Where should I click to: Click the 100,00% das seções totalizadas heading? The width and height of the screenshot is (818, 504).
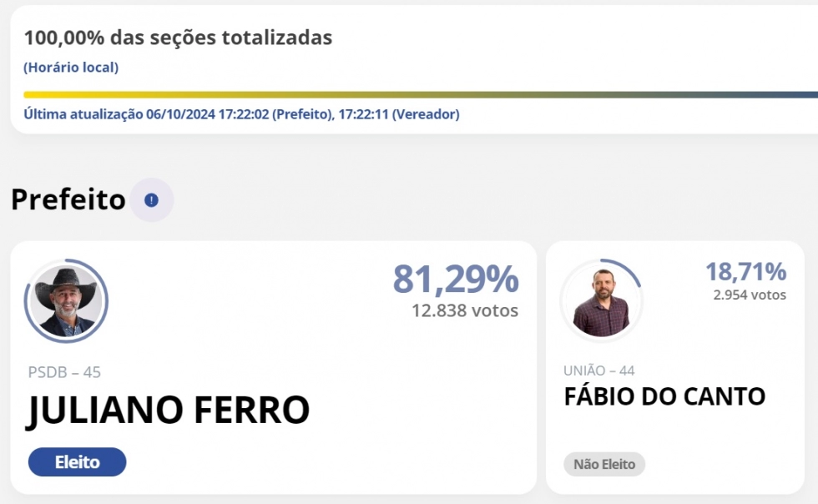coord(178,38)
